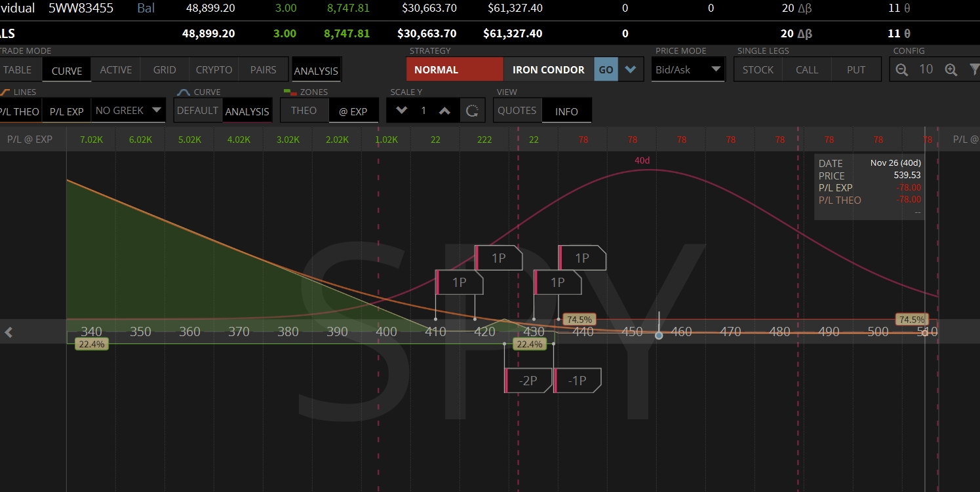
Task: Click the 40d curve label
Action: [642, 161]
